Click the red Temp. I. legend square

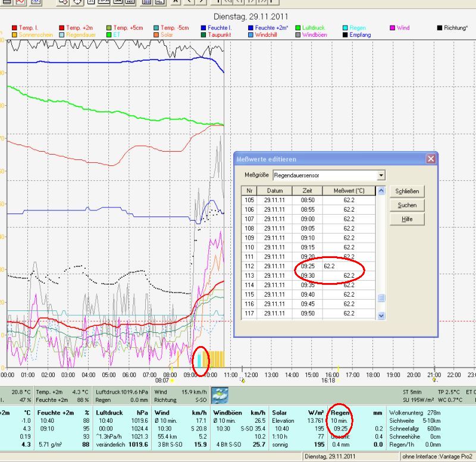[14, 28]
